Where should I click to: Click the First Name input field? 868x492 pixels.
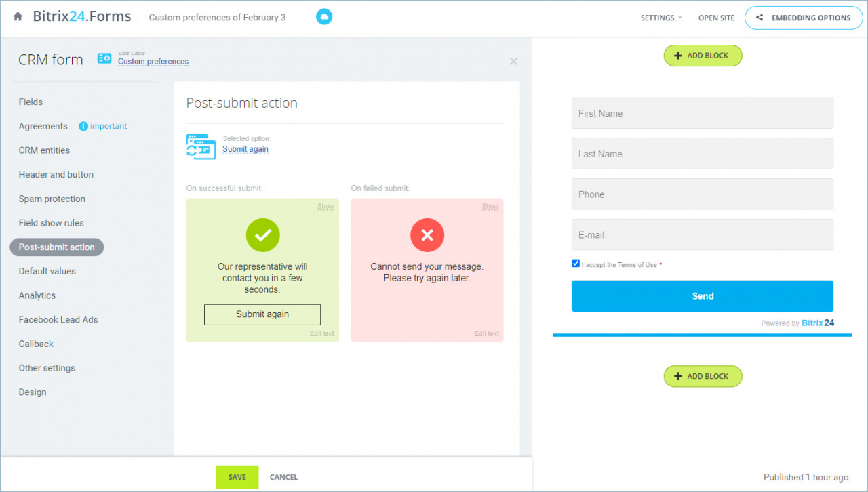coord(703,113)
